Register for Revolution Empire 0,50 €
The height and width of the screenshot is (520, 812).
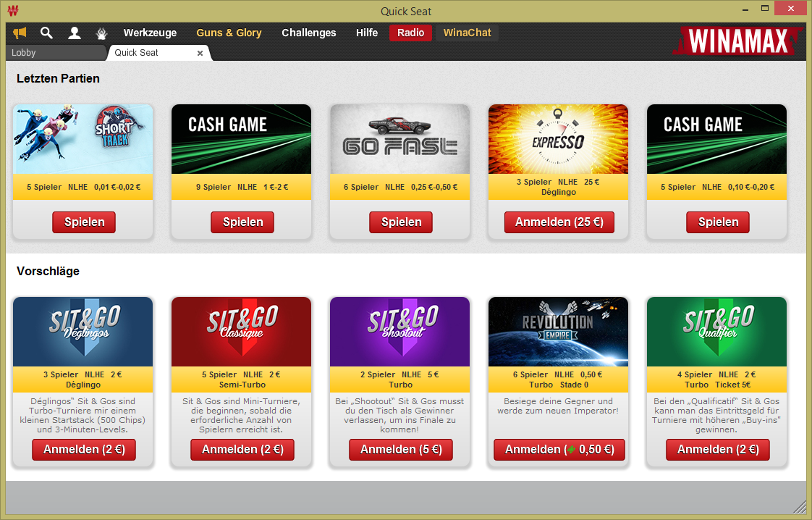pyautogui.click(x=559, y=450)
